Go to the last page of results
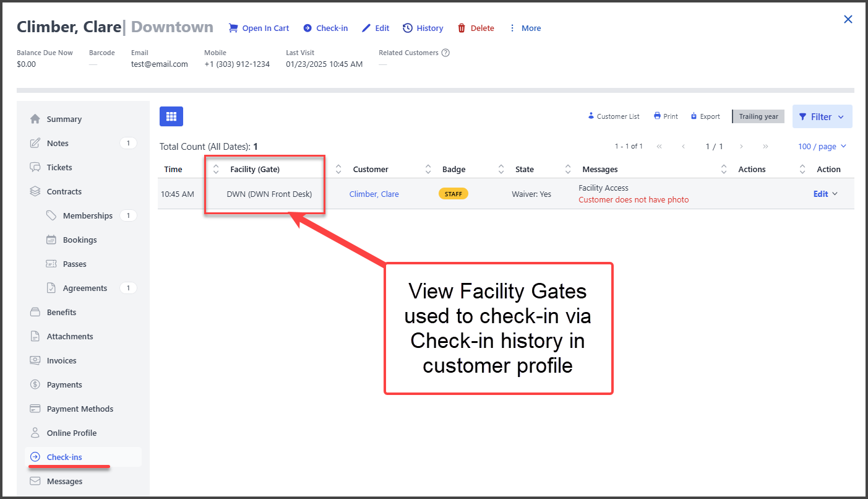Screen dimensions: 868x499 pos(765,147)
